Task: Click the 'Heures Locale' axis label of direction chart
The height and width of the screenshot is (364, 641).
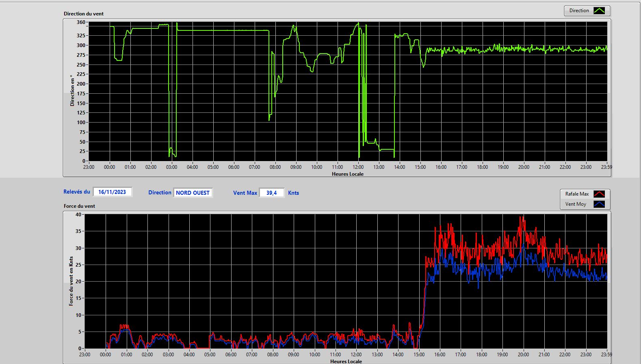Action: tap(348, 174)
